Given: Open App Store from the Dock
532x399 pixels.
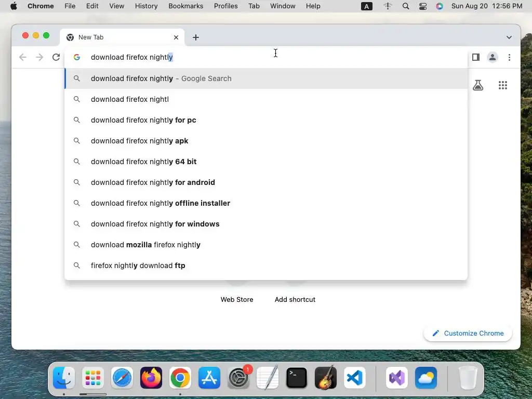Looking at the screenshot, I should point(209,378).
